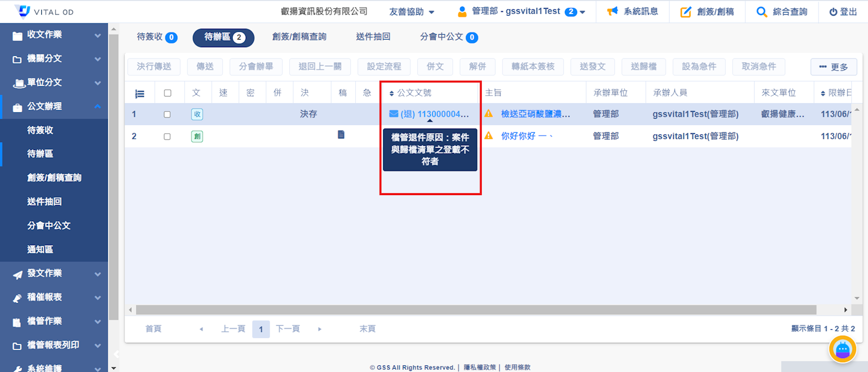Open the 友善協助 dropdown menu
The height and width of the screenshot is (372, 868).
(x=411, y=11)
